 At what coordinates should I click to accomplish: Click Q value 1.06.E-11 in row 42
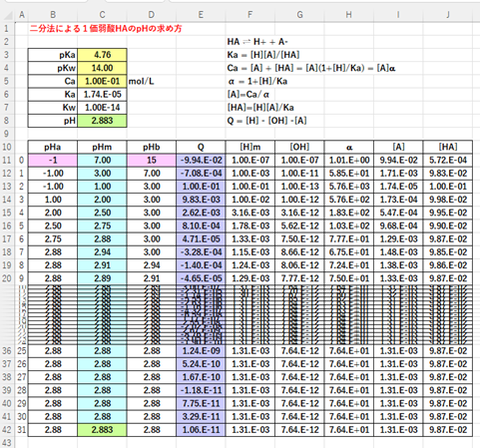click(x=201, y=430)
